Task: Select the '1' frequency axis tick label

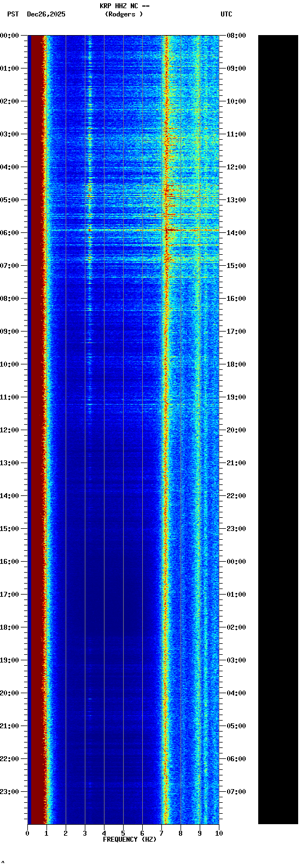Action: point(47,833)
